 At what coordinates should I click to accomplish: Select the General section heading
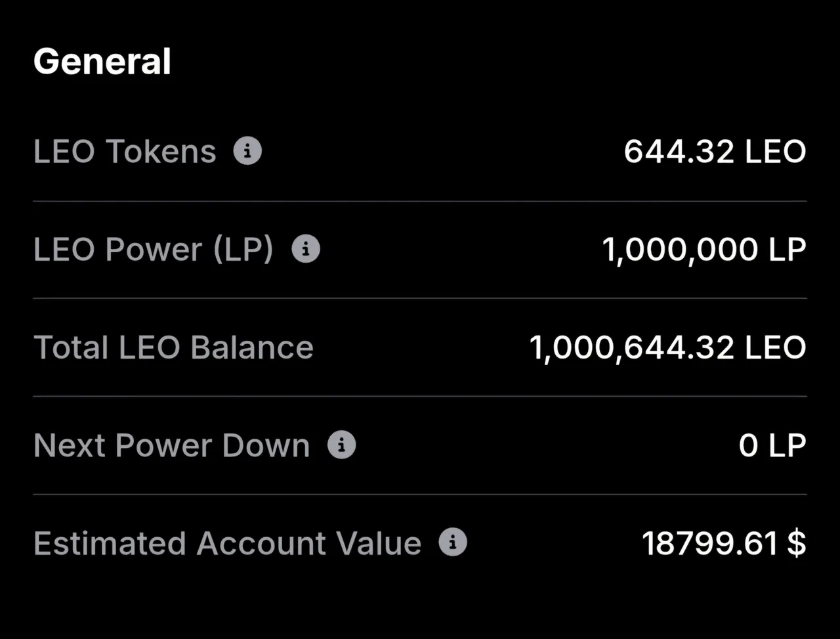coord(102,61)
